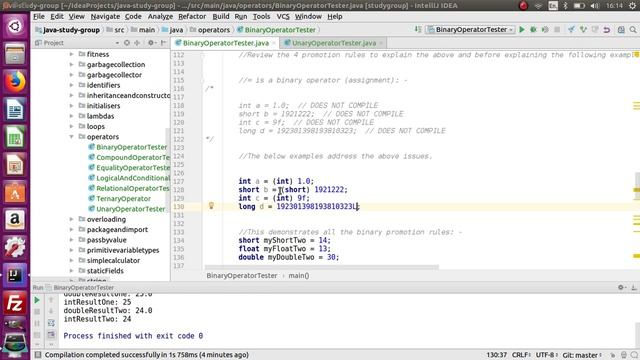Screen dimensions: 640x360
Task: Click main() in the editor breadcrumb
Action: [299, 276]
